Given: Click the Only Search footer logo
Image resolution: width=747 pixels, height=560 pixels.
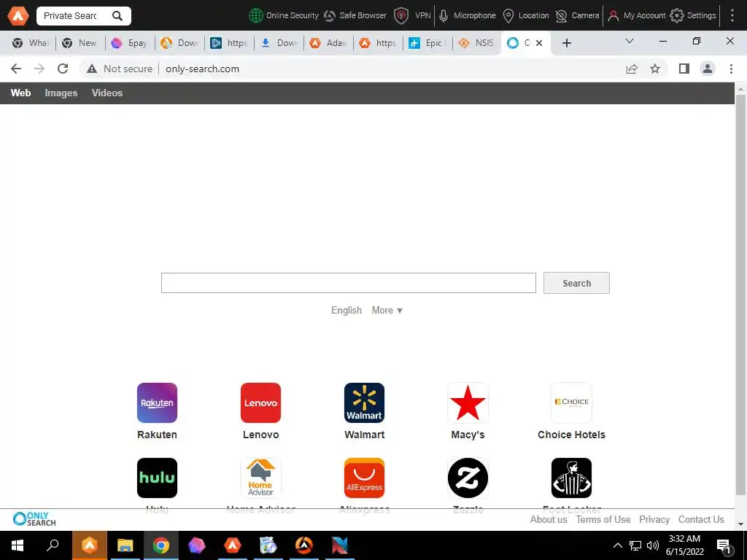Looking at the screenshot, I should pyautogui.click(x=34, y=519).
